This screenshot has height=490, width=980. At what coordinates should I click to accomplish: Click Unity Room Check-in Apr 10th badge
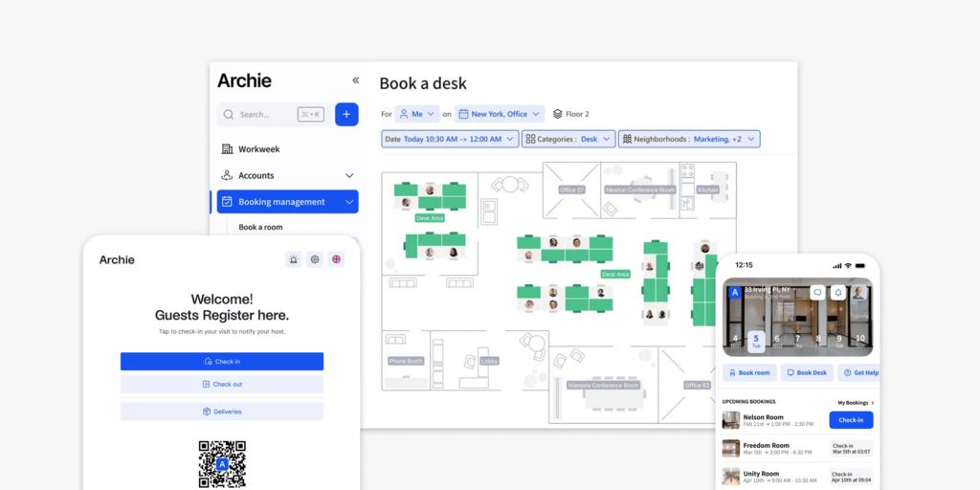click(x=851, y=477)
